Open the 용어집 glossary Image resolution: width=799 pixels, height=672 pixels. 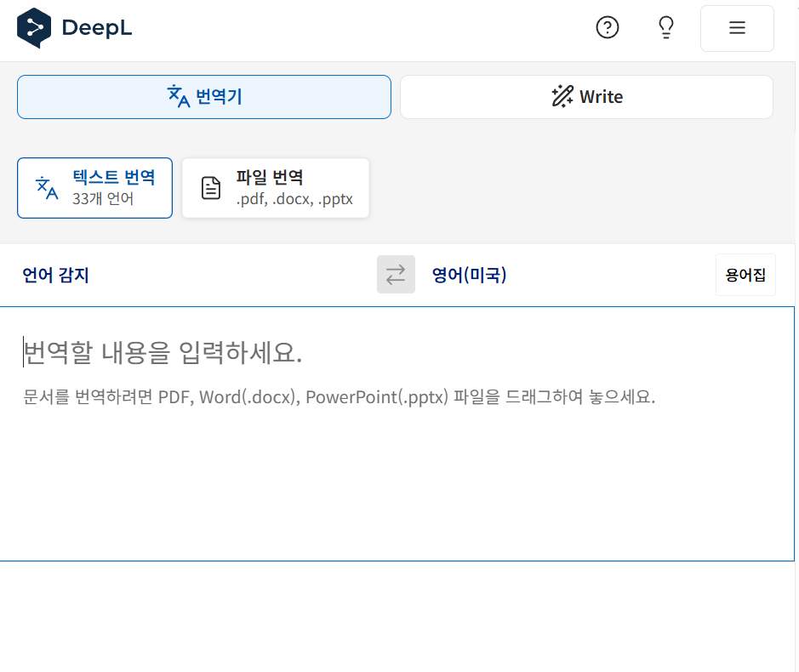point(745,274)
